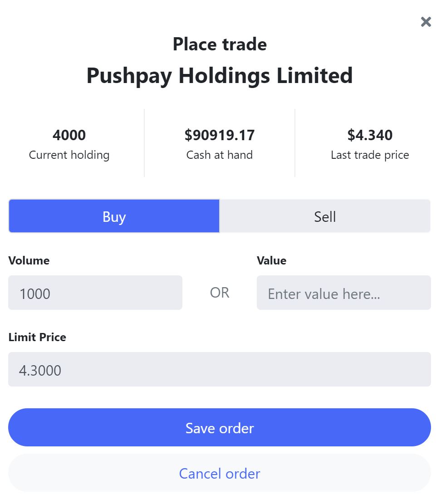
Task: Click the OR separator text
Action: pyautogui.click(x=220, y=293)
